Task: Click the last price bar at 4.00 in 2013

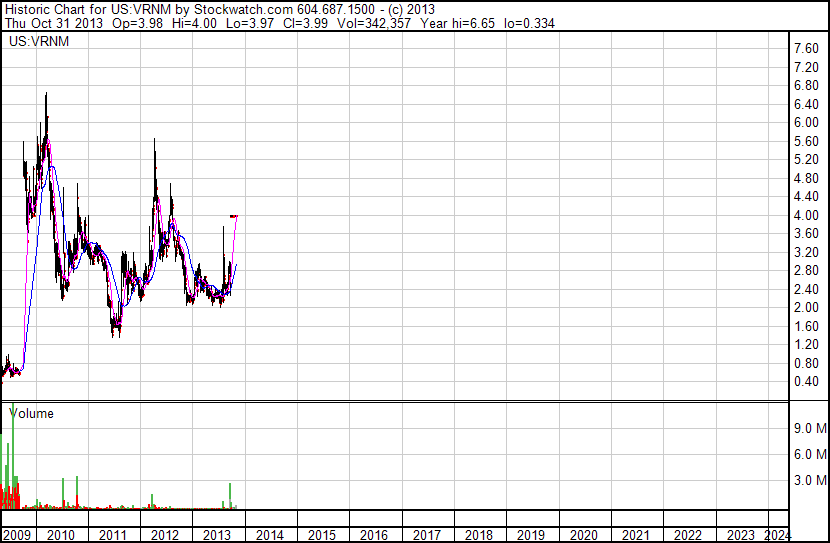Action: tap(233, 215)
